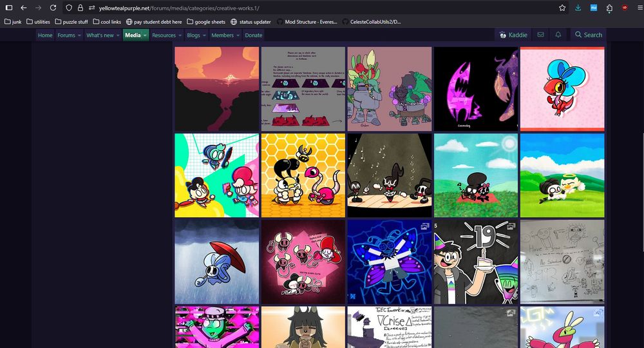The width and height of the screenshot is (644, 348).
Task: Click the red uBlock extension icon
Action: coord(625,8)
